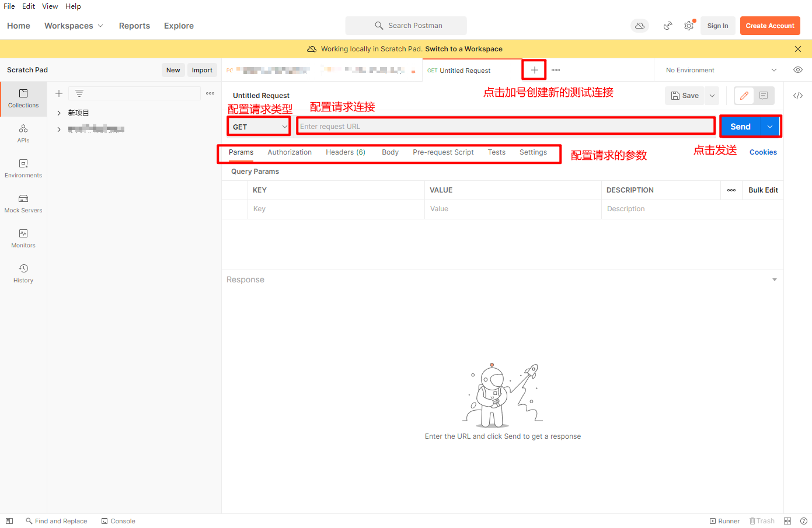812x528 pixels.
Task: Open the Runner from status bar
Action: [724, 521]
